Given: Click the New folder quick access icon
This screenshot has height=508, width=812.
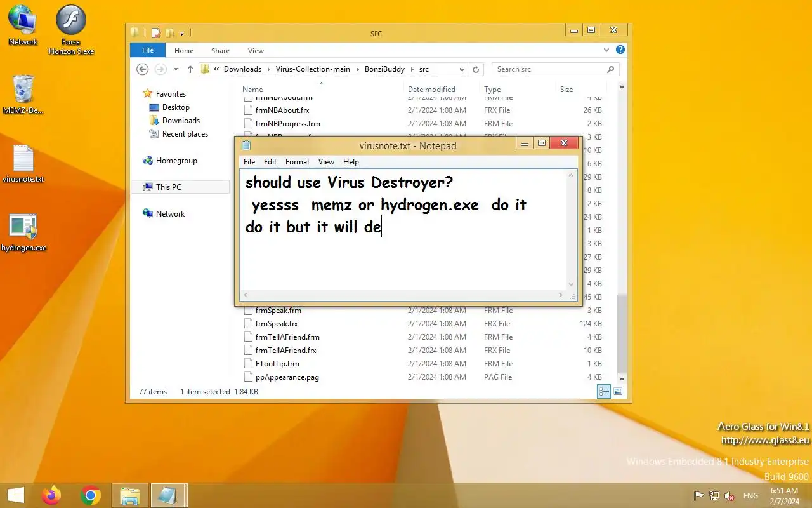Looking at the screenshot, I should point(169,32).
